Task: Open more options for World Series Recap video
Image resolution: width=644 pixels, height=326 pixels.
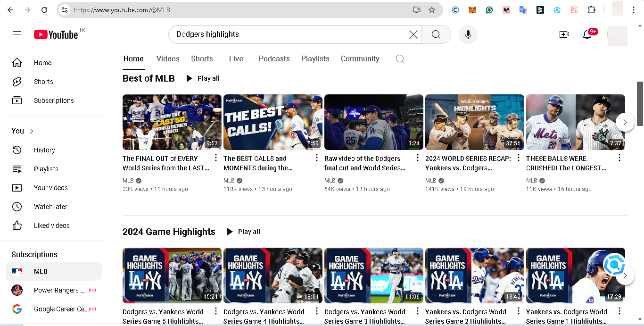Action: [519, 158]
